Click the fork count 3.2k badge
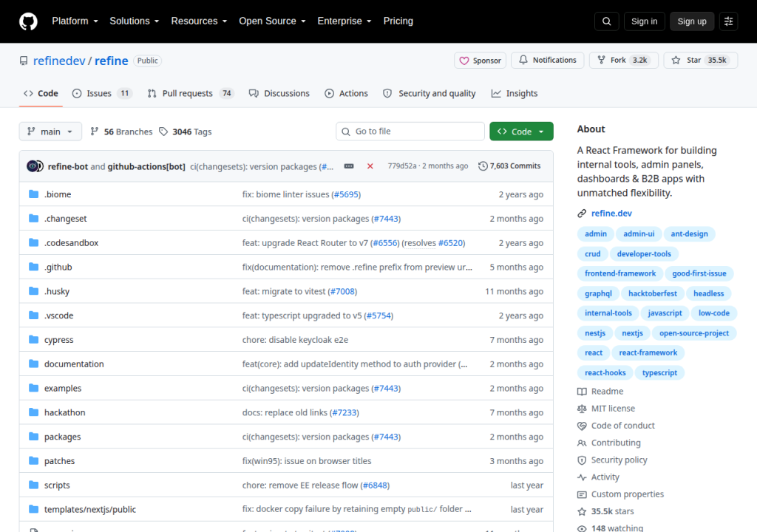Image resolution: width=757 pixels, height=532 pixels. pos(640,61)
